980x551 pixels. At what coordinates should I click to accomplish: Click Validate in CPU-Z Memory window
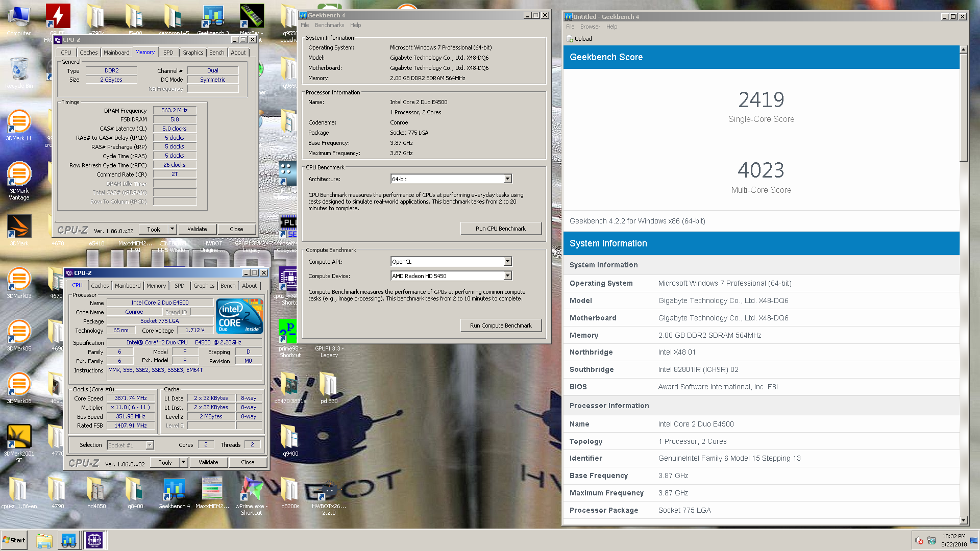(x=197, y=230)
